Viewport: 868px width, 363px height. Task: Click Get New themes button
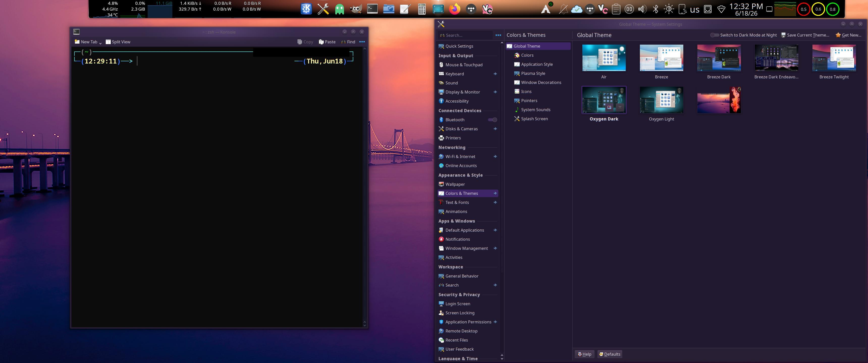coord(848,35)
